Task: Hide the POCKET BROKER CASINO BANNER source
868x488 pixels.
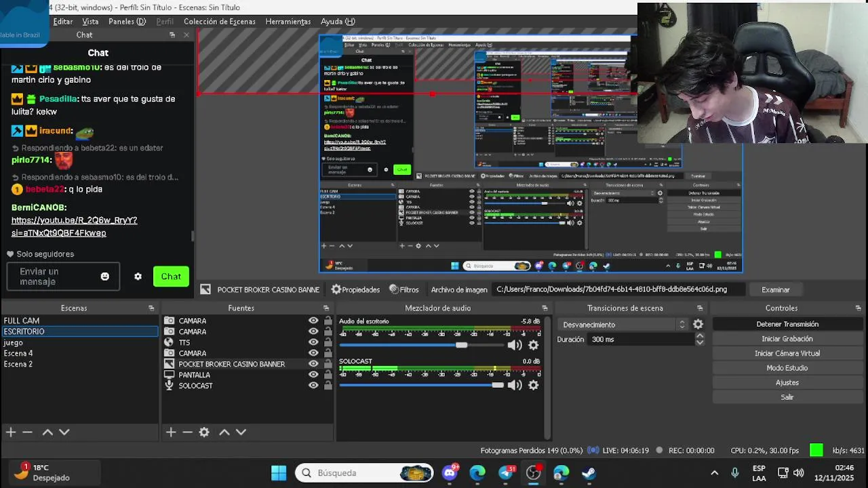Action: click(x=313, y=364)
